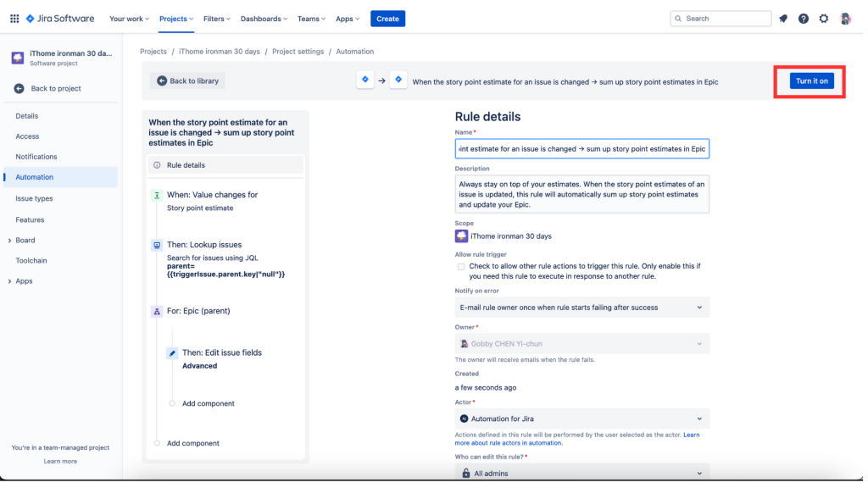Click the Rule details info icon
The height and width of the screenshot is (488, 868).
(x=157, y=165)
